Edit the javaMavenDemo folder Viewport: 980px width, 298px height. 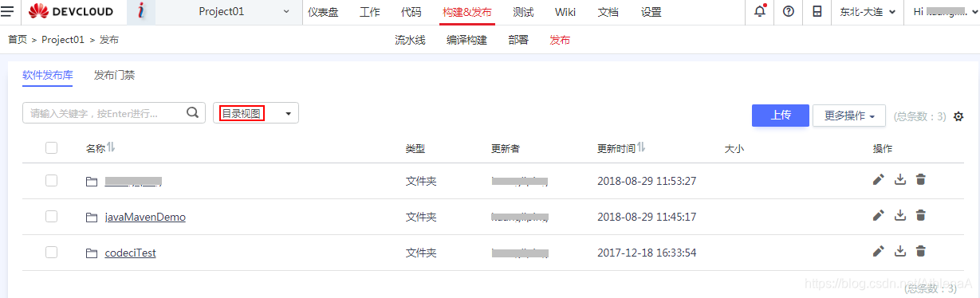click(879, 215)
